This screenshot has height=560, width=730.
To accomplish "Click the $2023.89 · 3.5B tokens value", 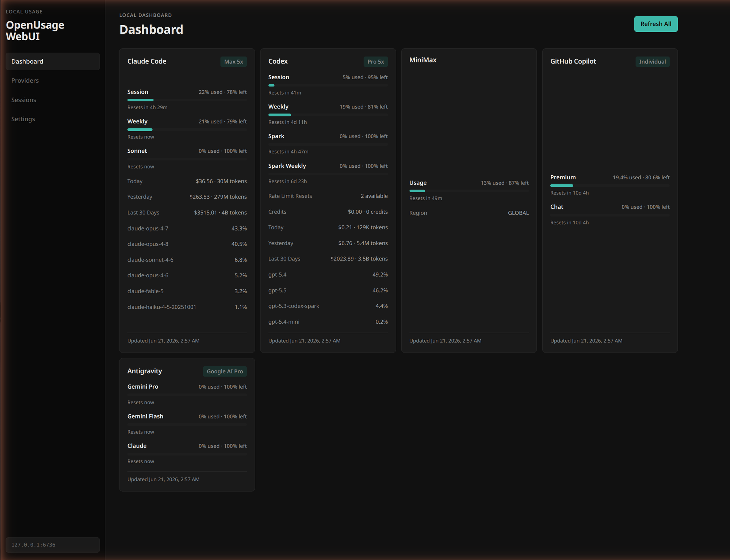I will tap(359, 259).
